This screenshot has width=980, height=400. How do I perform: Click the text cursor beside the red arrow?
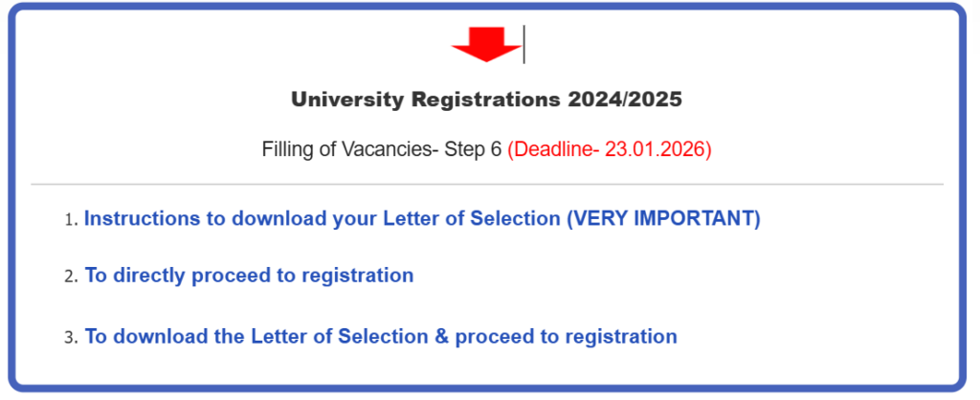[x=524, y=44]
